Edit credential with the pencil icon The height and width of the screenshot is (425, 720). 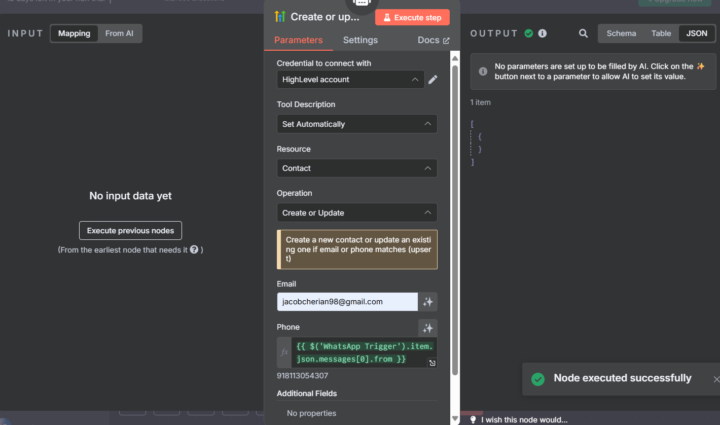coord(433,80)
